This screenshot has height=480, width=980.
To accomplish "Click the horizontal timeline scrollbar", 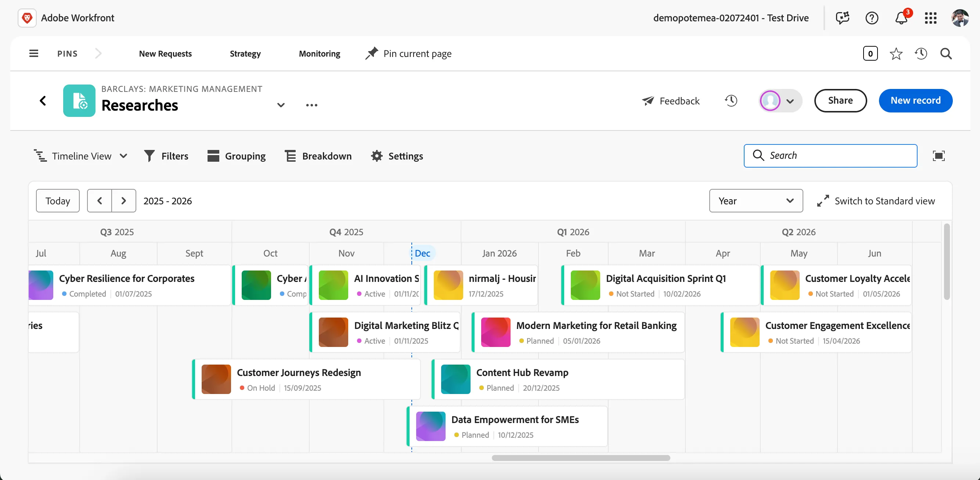I will 580,458.
